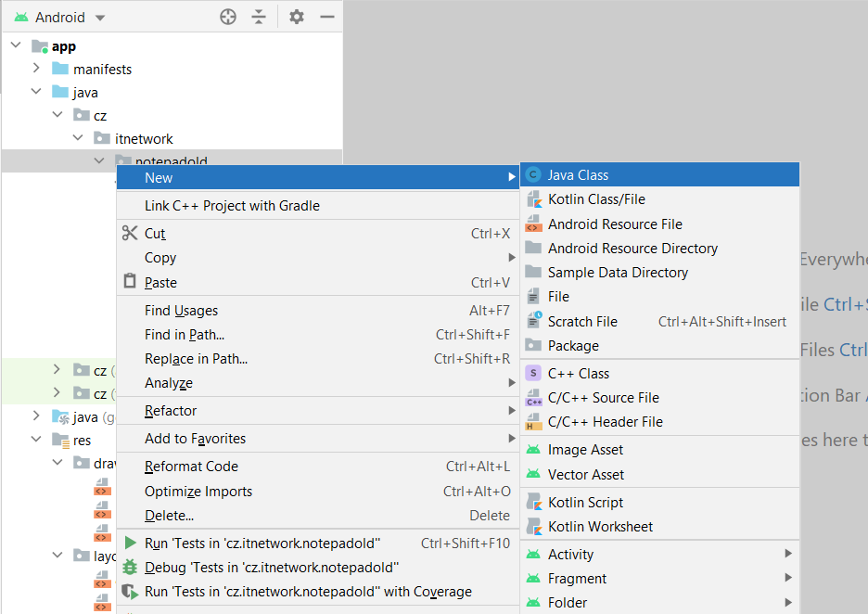
Task: Click the Cut scissors menu item
Action: (155, 234)
